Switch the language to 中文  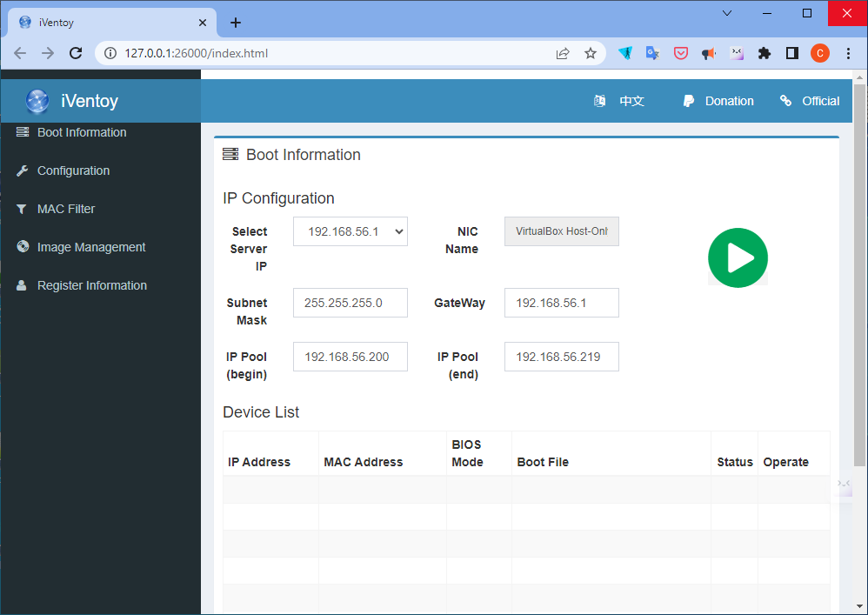631,101
